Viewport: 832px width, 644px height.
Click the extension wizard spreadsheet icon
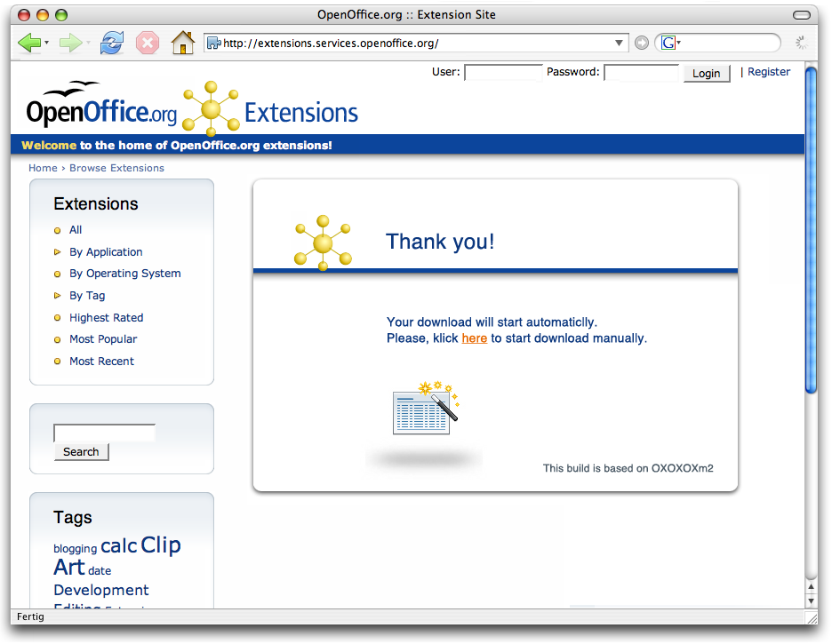click(x=425, y=409)
